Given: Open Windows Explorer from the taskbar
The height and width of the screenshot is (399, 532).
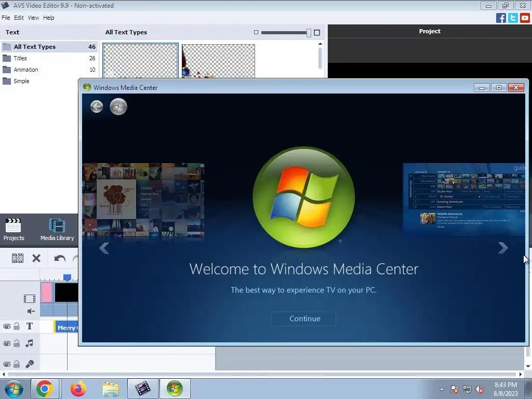Looking at the screenshot, I should (x=111, y=389).
